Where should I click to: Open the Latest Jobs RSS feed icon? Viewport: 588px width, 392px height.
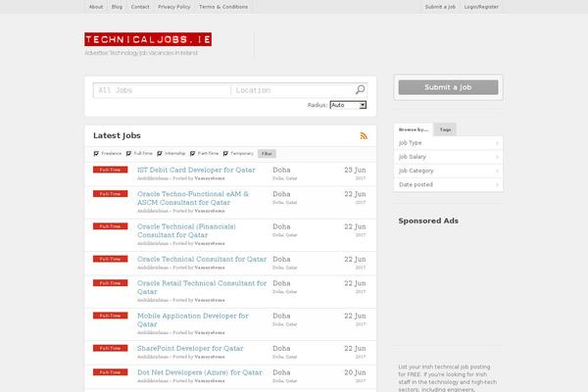364,136
